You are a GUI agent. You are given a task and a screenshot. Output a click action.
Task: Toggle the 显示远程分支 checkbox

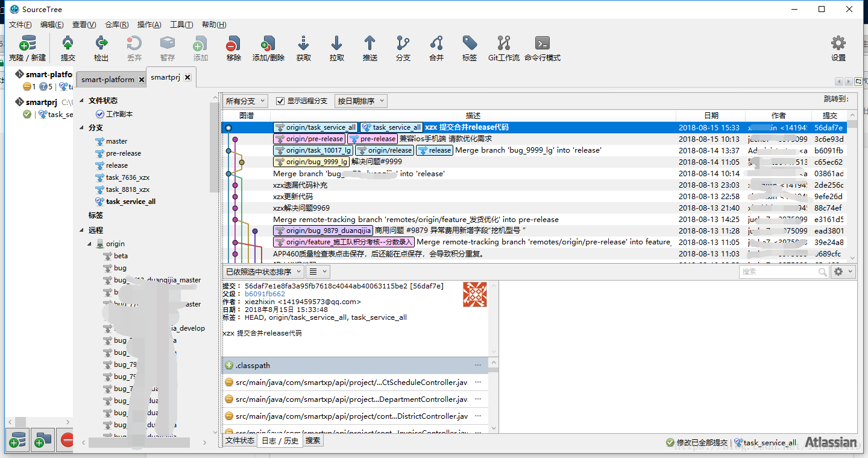point(280,101)
